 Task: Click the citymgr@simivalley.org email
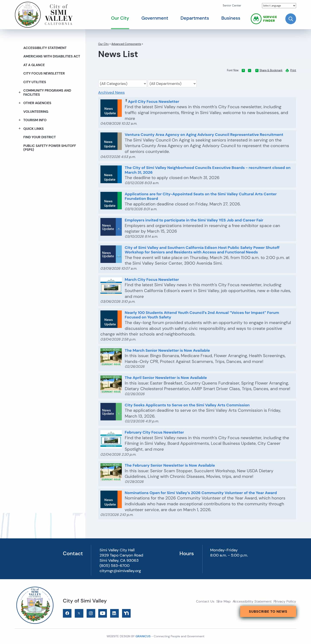(120, 571)
